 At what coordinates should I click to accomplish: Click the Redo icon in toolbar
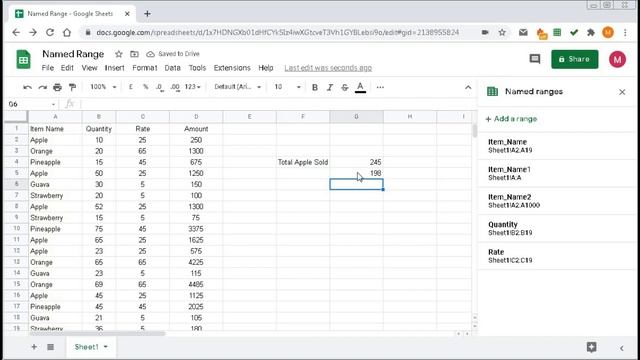(42, 87)
